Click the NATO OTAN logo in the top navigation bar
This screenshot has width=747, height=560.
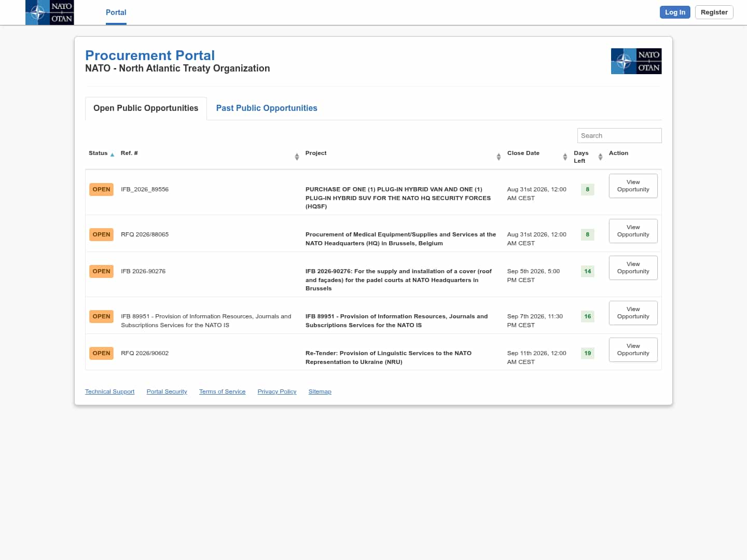point(49,12)
